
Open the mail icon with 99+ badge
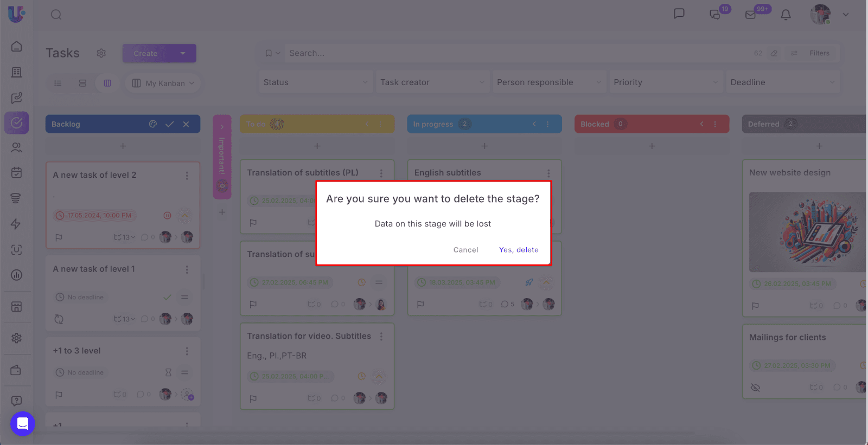pyautogui.click(x=751, y=15)
